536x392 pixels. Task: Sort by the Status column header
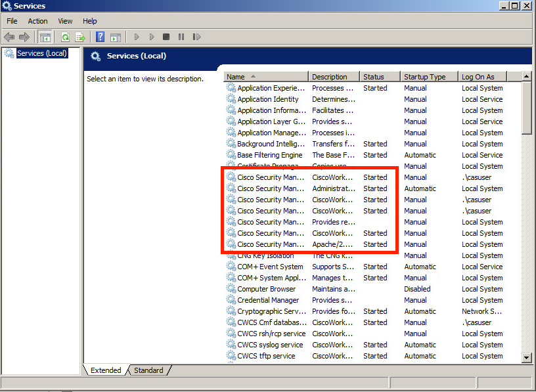click(380, 77)
